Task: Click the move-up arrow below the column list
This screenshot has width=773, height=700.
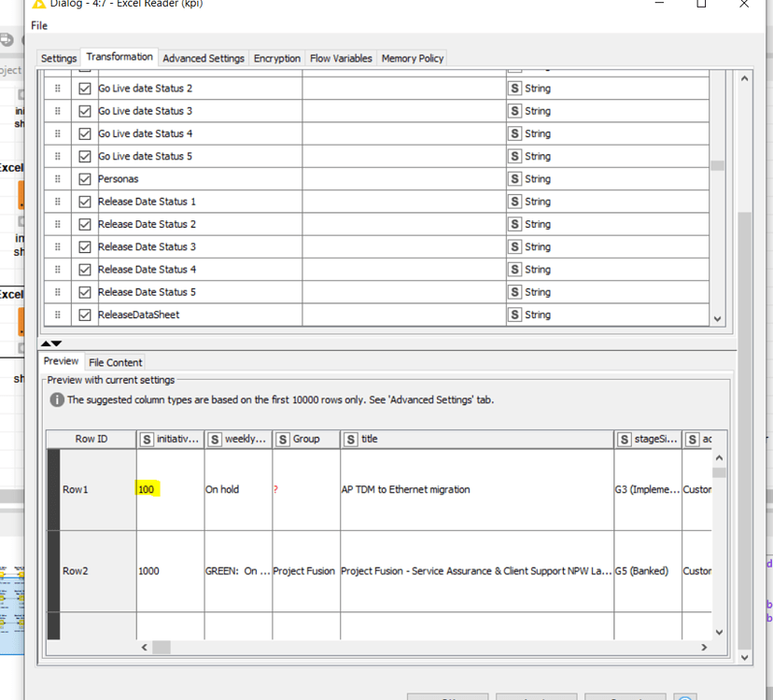Action: click(x=45, y=344)
